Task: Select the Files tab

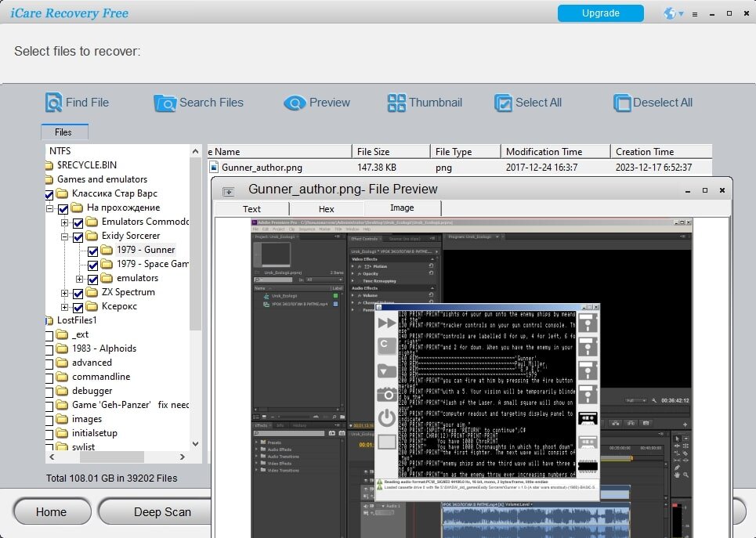Action: coord(63,132)
